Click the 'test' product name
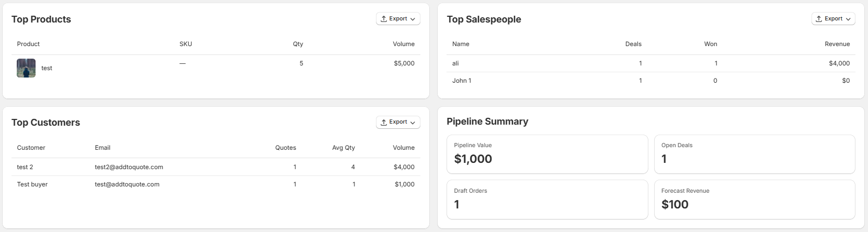868x232 pixels. (47, 68)
